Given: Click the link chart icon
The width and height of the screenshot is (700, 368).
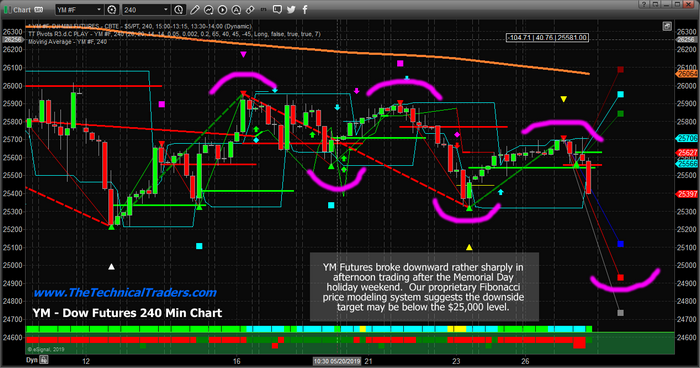Looking at the screenshot, I should point(250,9).
